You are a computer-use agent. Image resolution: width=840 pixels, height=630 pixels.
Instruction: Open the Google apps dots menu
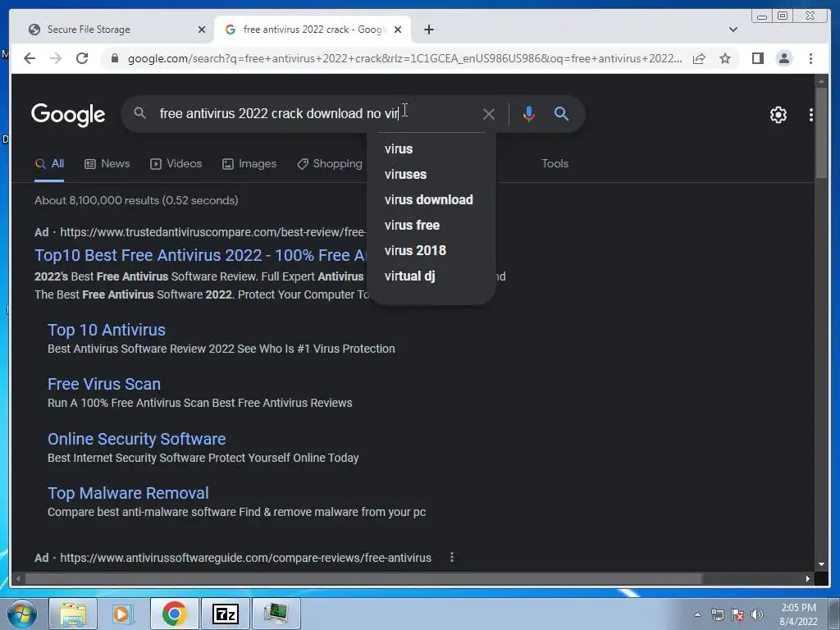811,114
